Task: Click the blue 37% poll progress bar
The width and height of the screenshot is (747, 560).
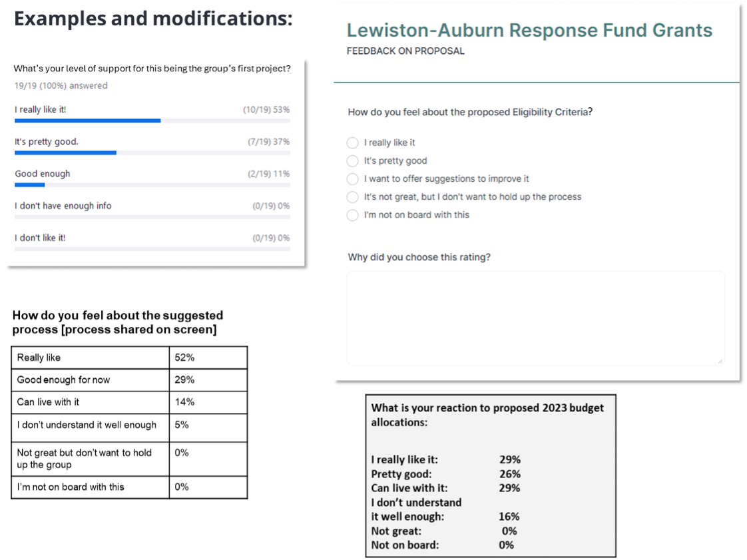Action: [x=65, y=152]
